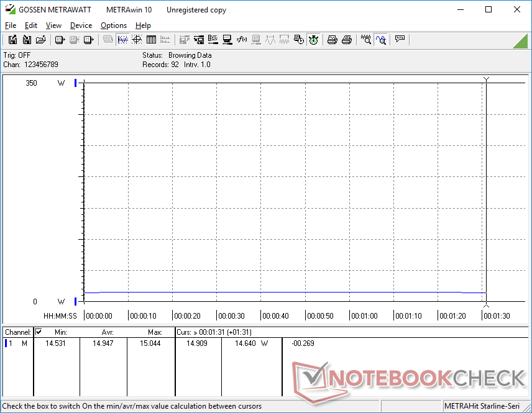
Task: Click the print preview printer icon
Action: click(332, 40)
